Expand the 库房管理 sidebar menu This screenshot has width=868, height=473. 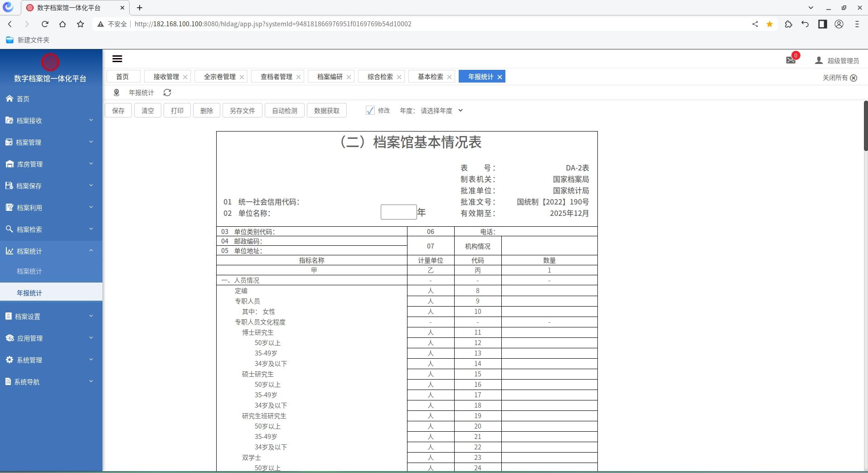(x=51, y=164)
